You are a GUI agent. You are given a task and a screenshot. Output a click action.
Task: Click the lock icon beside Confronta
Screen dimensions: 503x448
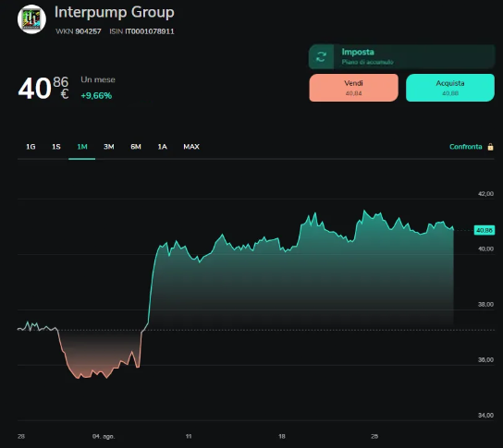pos(490,147)
